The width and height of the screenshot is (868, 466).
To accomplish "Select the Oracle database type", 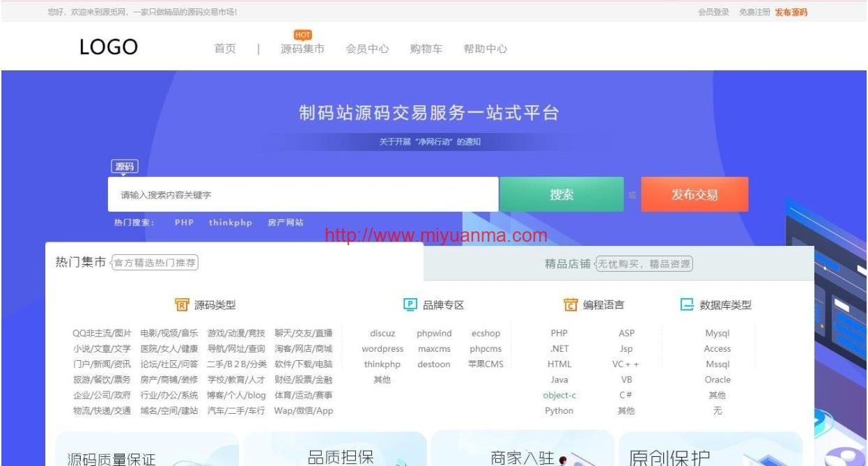I will point(718,380).
